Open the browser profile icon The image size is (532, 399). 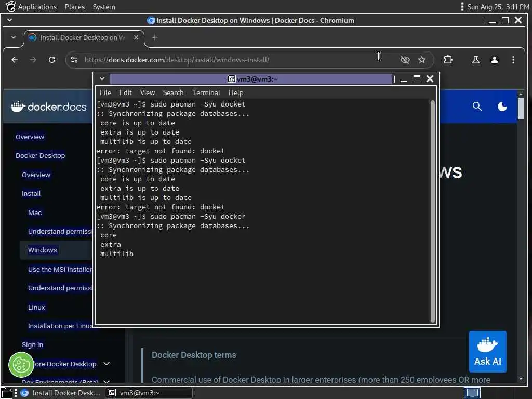point(495,60)
